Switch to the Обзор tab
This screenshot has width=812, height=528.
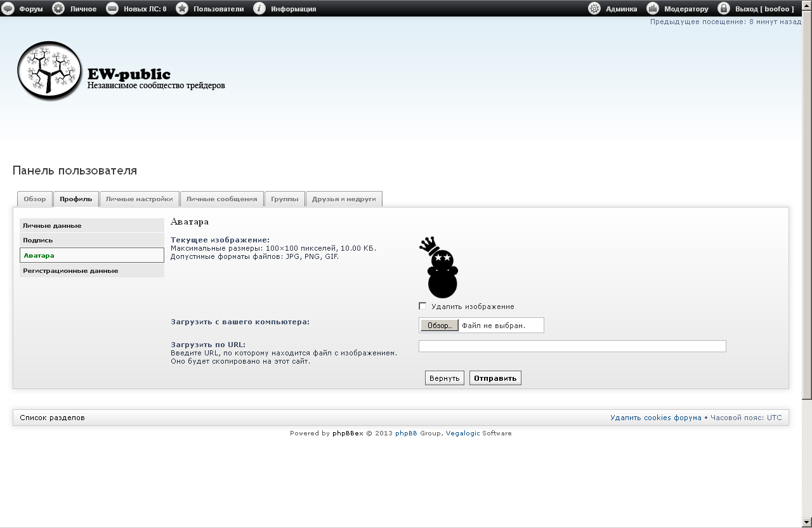(35, 199)
